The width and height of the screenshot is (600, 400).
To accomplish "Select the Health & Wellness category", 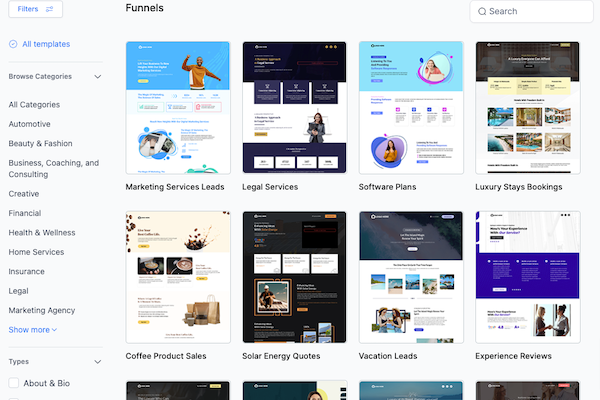I will (42, 233).
